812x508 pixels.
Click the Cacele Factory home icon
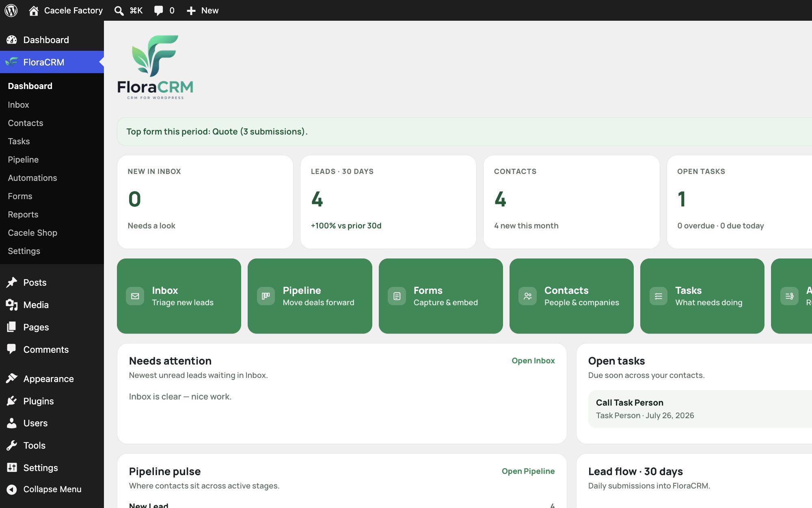click(34, 11)
